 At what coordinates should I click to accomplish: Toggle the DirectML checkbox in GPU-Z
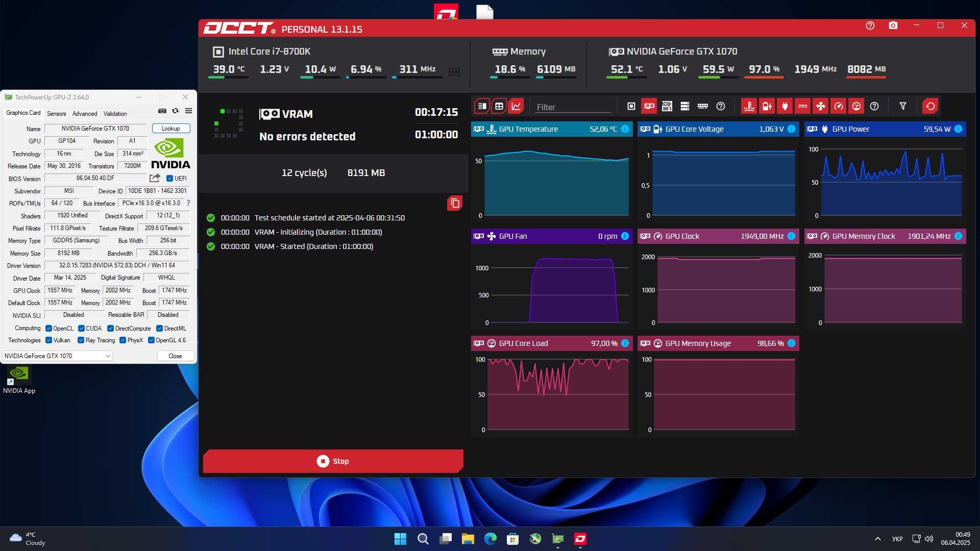pos(159,329)
